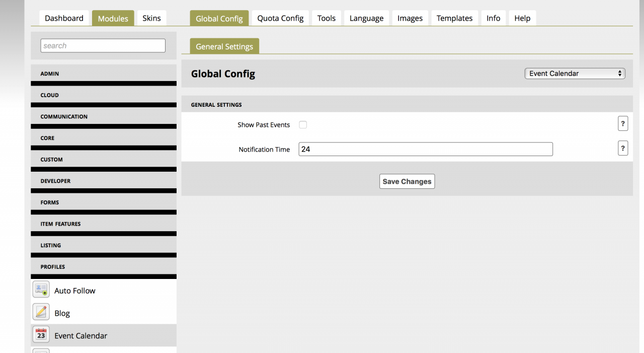Screen dimensions: 644x353
Task: Click the Notification Time input field
Action: click(425, 149)
